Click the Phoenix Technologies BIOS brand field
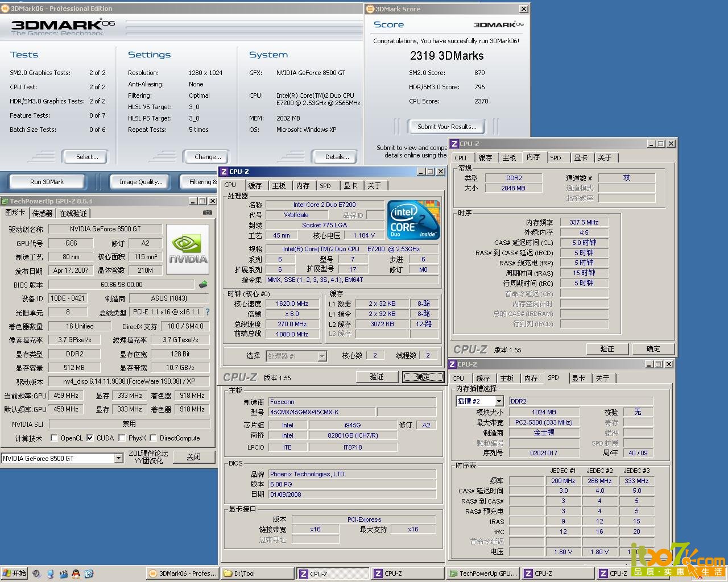728x582 pixels. [352, 474]
